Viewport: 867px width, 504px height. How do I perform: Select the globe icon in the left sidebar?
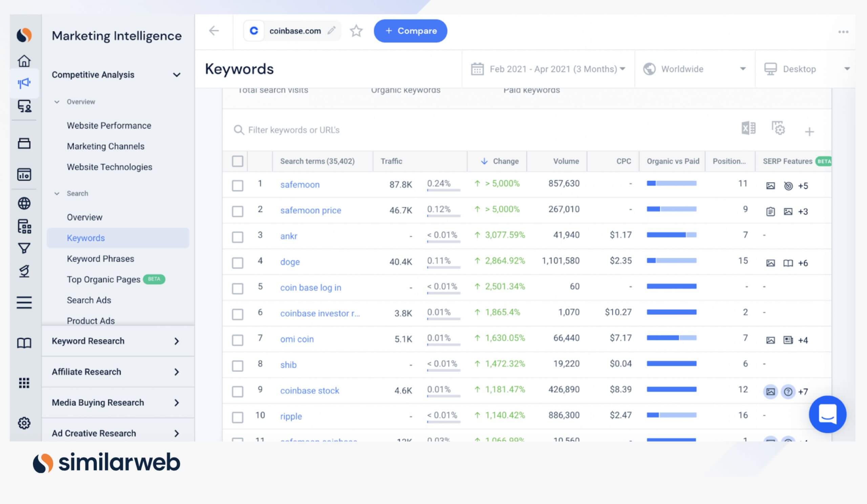pyautogui.click(x=24, y=203)
